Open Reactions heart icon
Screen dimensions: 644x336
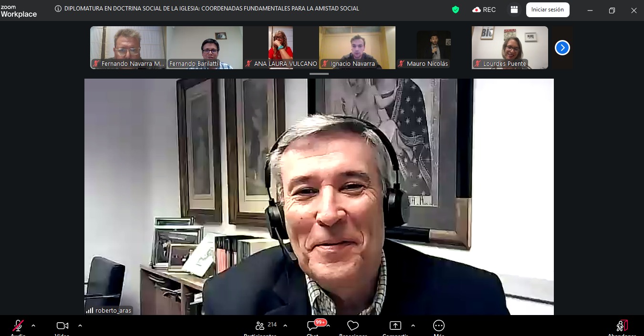[x=353, y=326]
